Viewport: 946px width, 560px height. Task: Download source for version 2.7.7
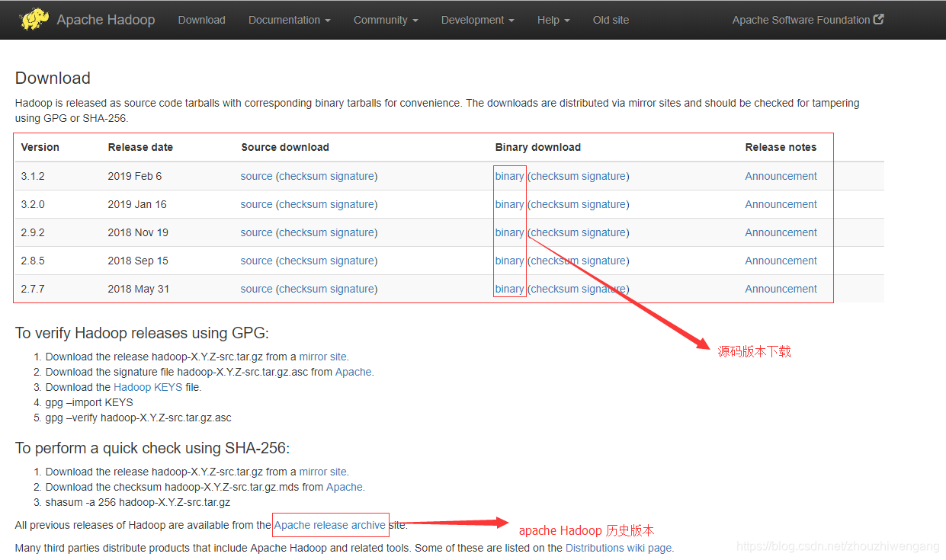tap(256, 289)
